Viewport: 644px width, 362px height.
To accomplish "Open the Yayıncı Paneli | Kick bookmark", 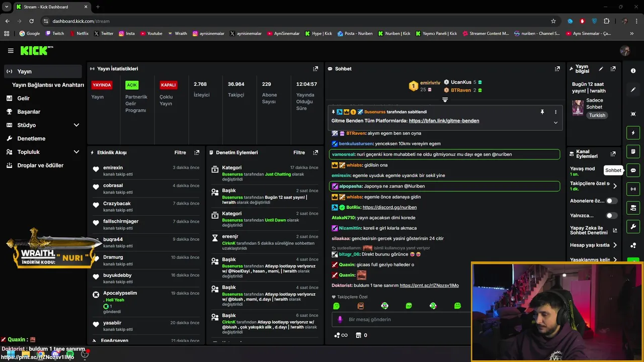I will [x=436, y=34].
